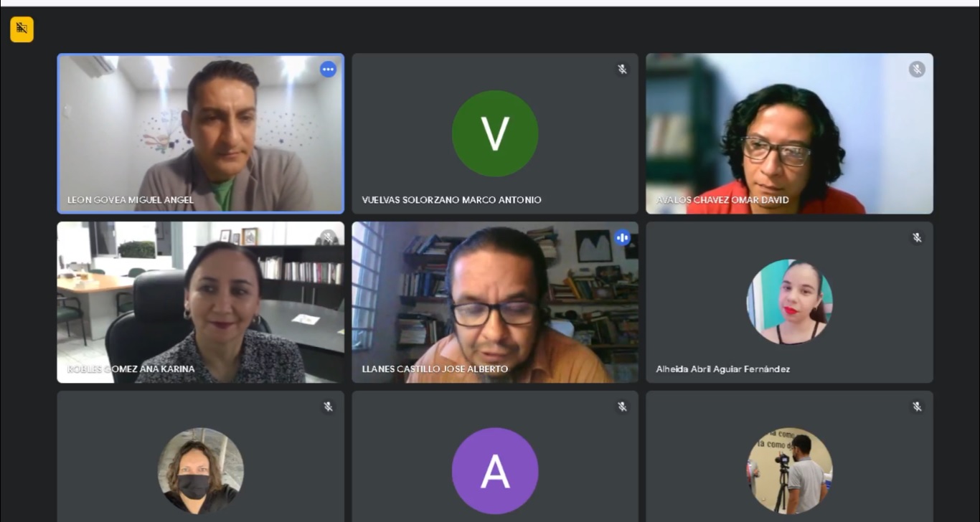Click the yellow camera-off icon at top left
This screenshot has width=980, height=522.
click(x=22, y=29)
